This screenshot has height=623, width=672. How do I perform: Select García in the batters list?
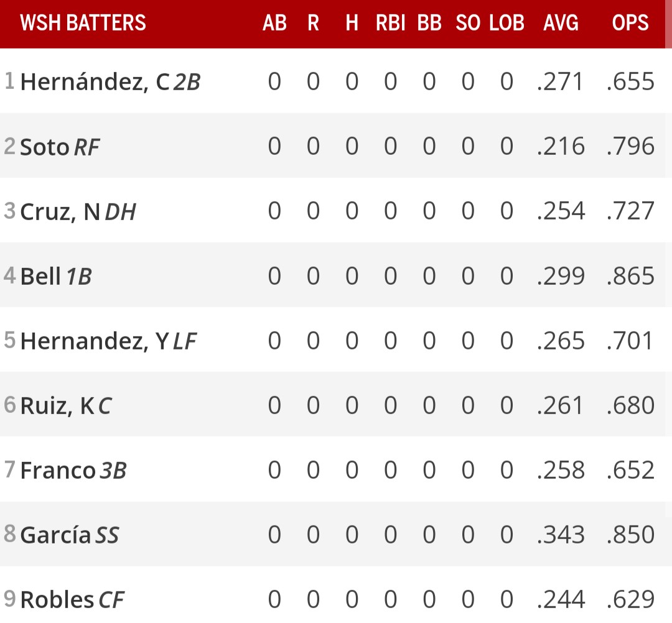coord(55,535)
